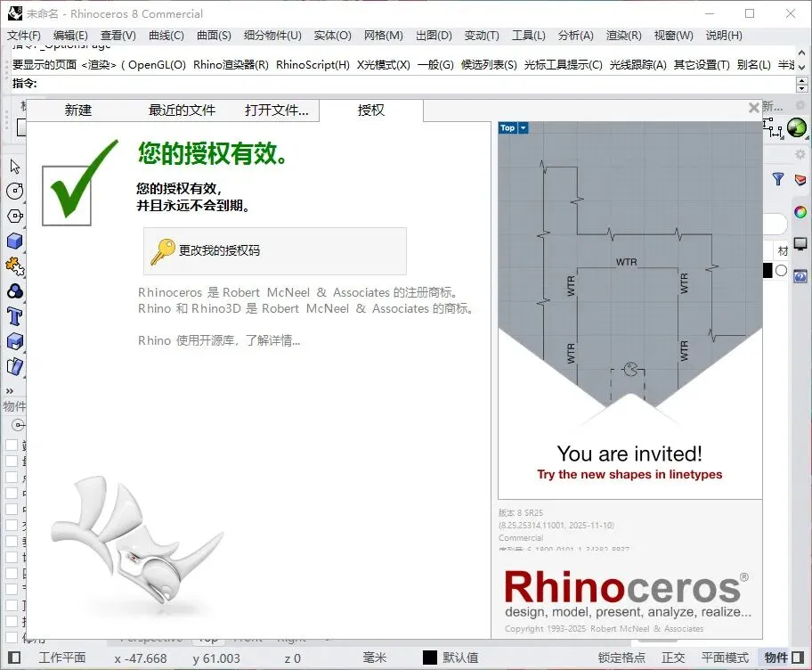812x670 pixels.
Task: Choose X光模式(X) command option
Action: pyautogui.click(x=383, y=65)
